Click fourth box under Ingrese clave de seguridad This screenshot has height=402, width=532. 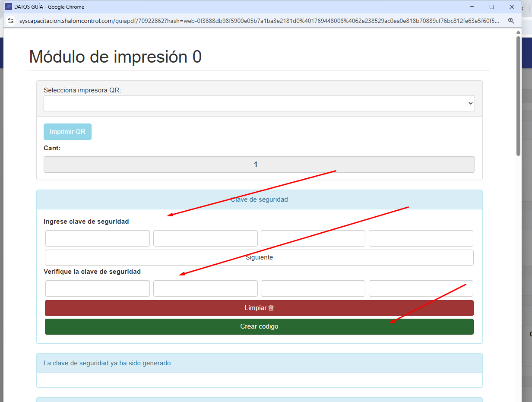[x=421, y=238]
